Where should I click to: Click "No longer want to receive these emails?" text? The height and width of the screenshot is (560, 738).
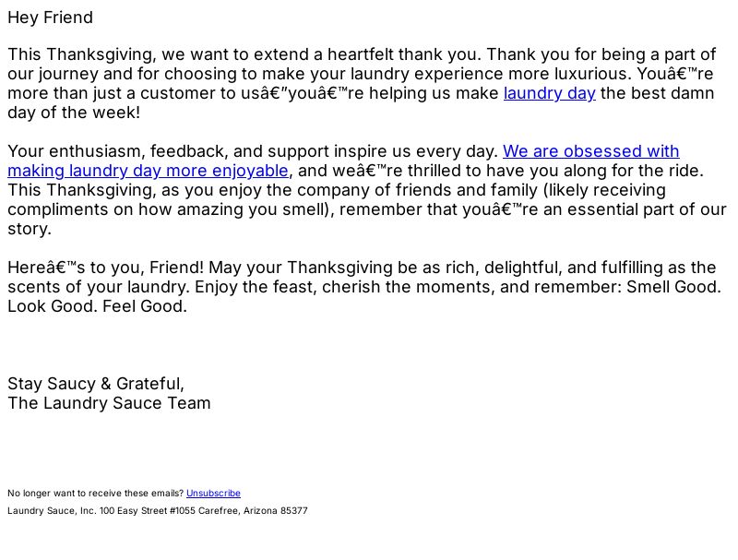pos(96,494)
